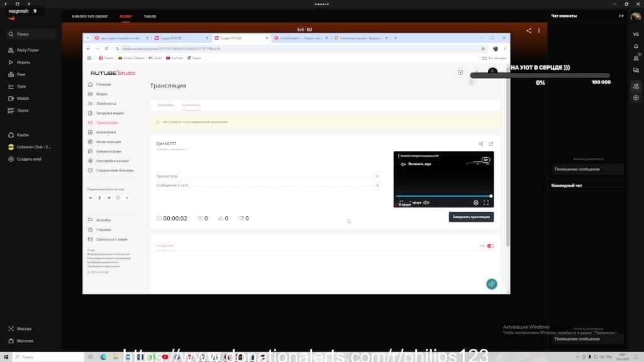Switch to ОБЗОР tab

[126, 16]
